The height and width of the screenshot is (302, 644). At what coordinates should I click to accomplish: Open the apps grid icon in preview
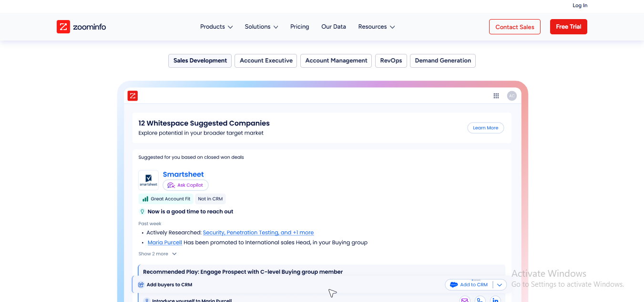click(496, 96)
